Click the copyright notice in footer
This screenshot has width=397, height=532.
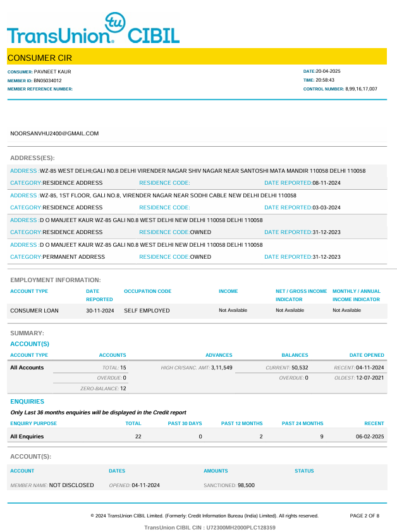[204, 516]
